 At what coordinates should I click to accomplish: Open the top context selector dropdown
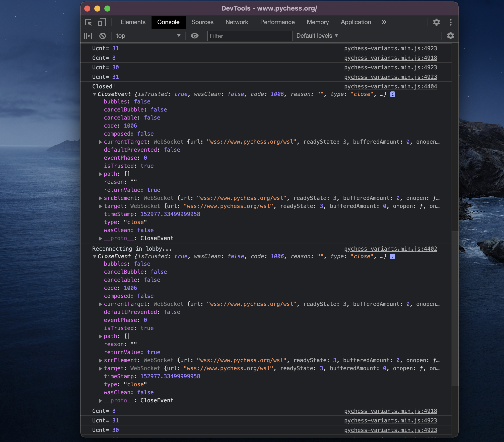[x=148, y=36]
